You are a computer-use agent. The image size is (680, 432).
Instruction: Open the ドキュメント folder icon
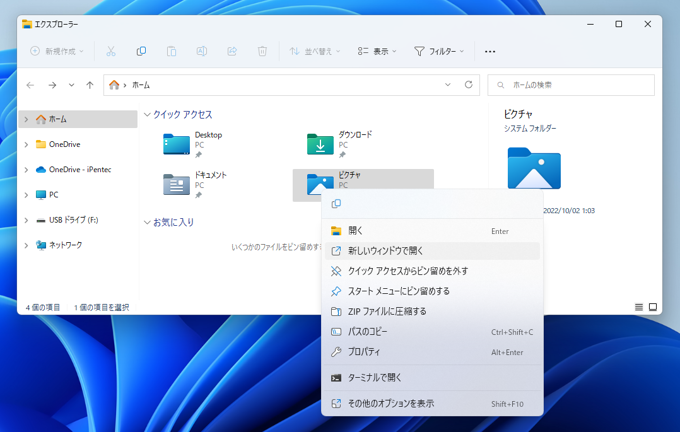(x=176, y=184)
